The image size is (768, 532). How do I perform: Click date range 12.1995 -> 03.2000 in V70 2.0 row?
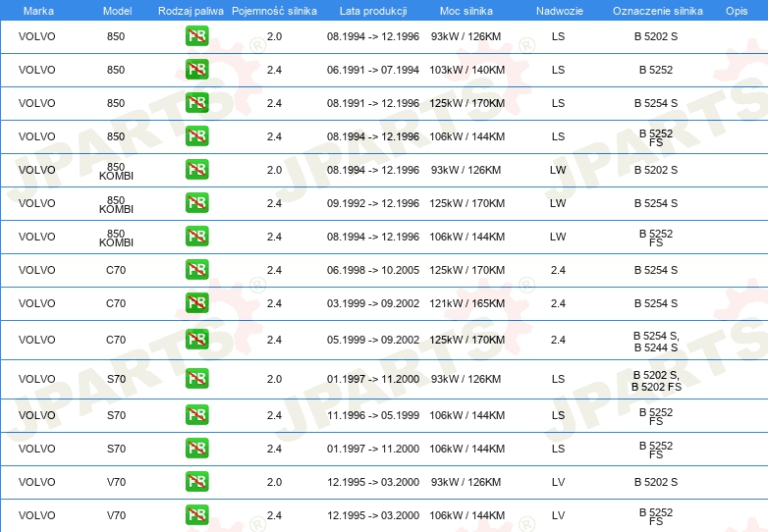tap(373, 482)
